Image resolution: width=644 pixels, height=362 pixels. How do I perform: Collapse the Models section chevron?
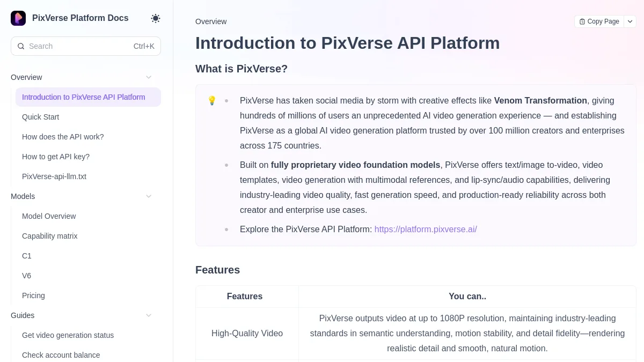click(x=149, y=196)
